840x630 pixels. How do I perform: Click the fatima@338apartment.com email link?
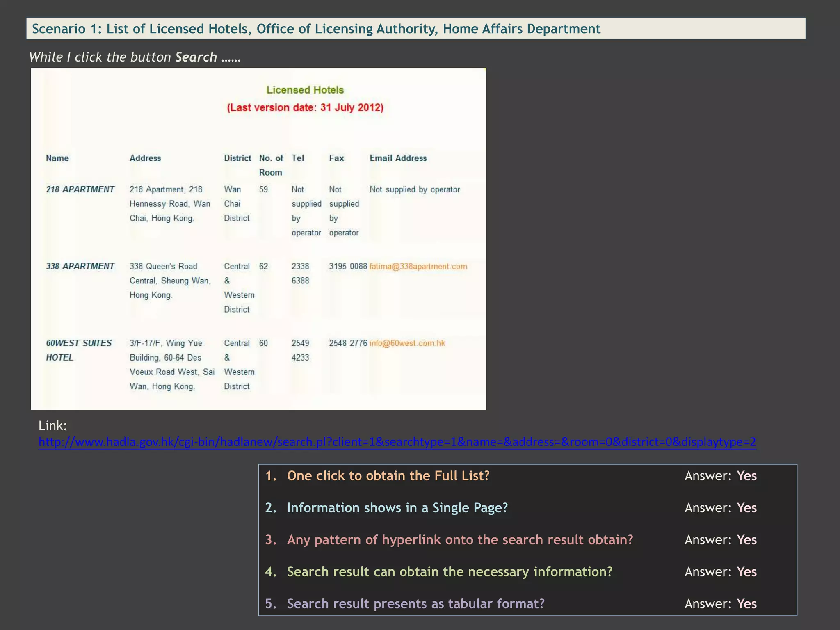click(418, 266)
